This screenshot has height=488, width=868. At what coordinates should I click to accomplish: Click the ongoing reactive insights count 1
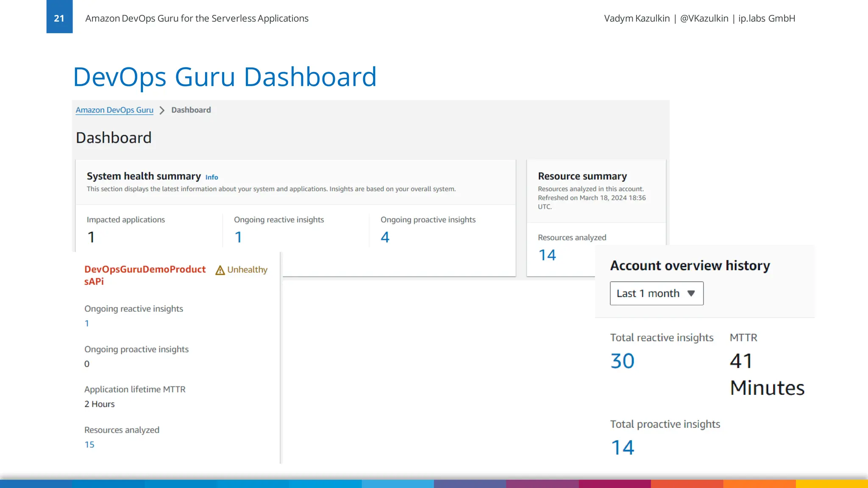pyautogui.click(x=238, y=237)
